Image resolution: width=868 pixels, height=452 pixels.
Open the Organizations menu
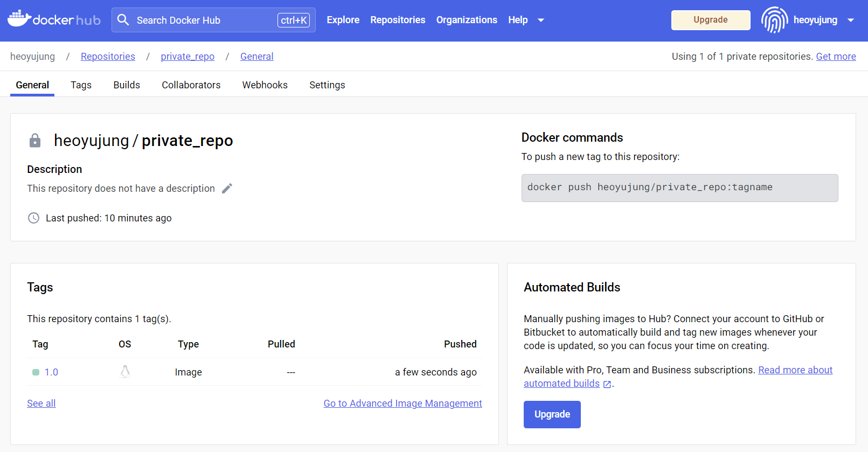pos(467,20)
